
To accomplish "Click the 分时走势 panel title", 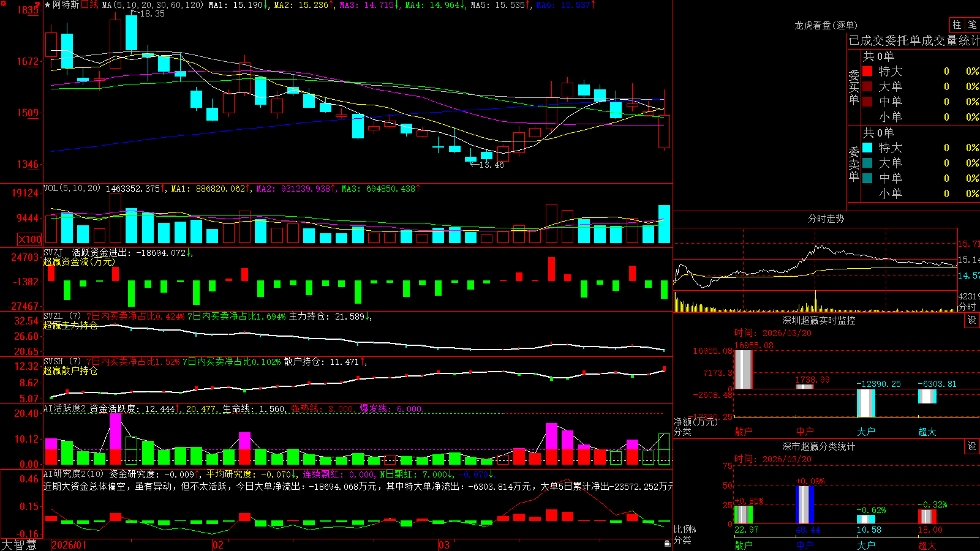I will (x=826, y=219).
